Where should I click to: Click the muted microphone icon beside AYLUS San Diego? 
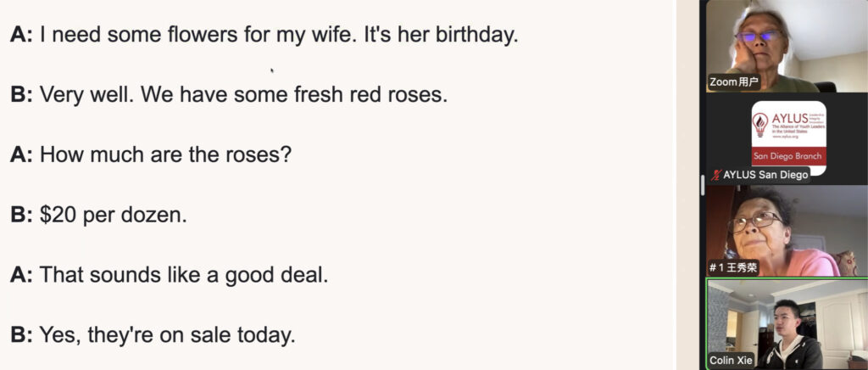click(715, 175)
